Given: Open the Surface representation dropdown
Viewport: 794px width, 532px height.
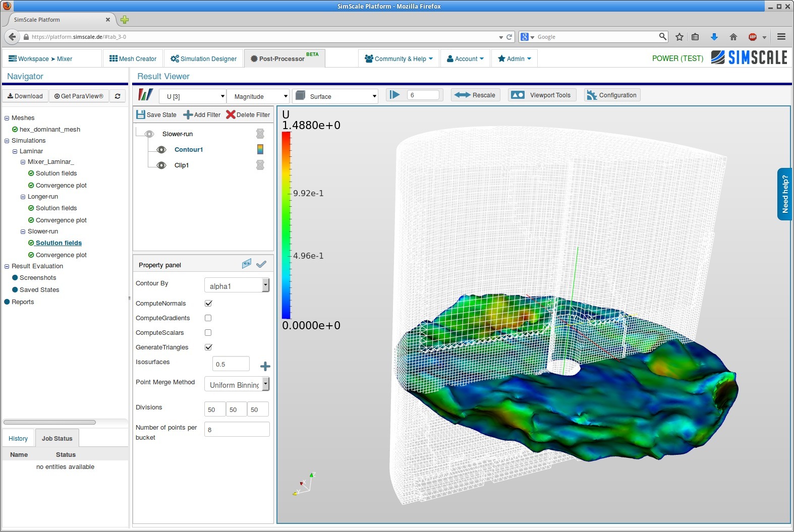Looking at the screenshot, I should tap(335, 96).
